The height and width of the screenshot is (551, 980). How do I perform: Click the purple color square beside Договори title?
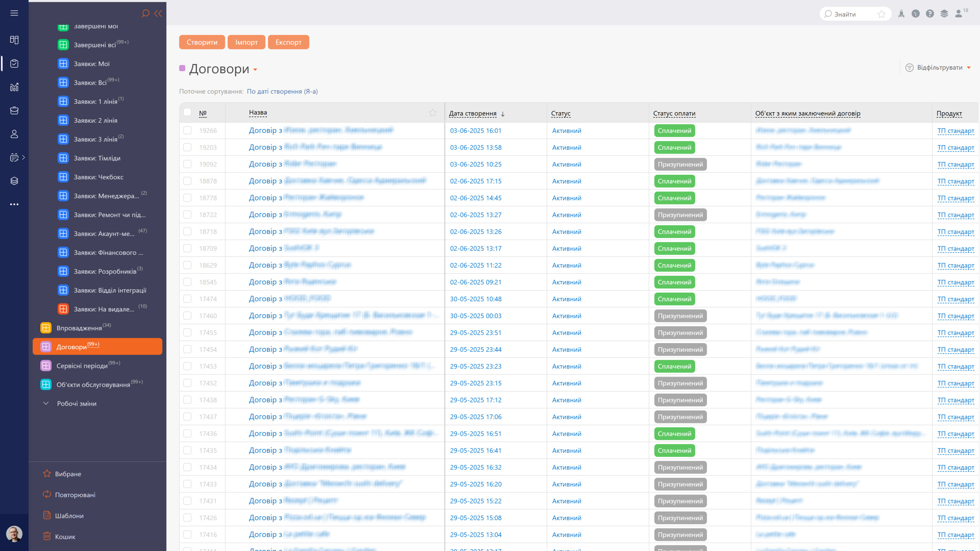(x=182, y=68)
